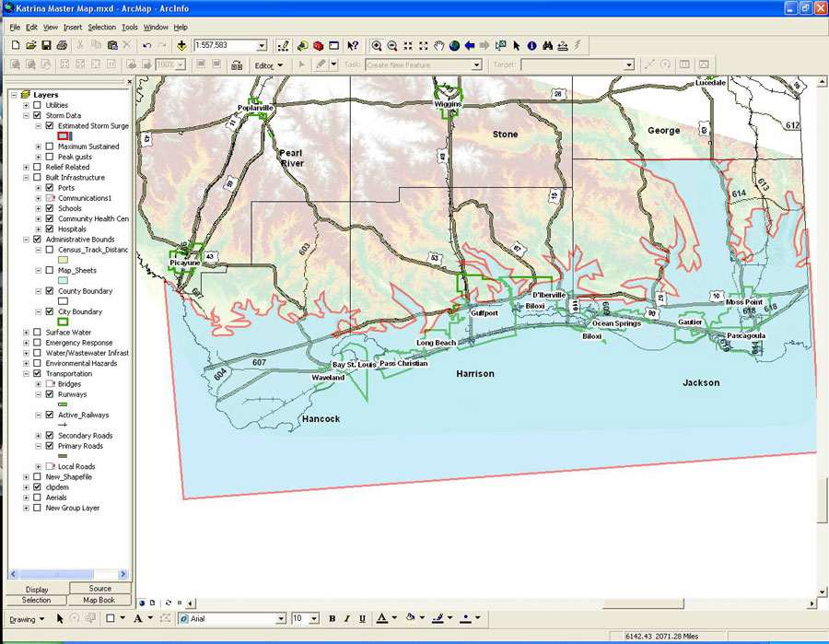Uncheck the Hospitals layer

pos(50,228)
